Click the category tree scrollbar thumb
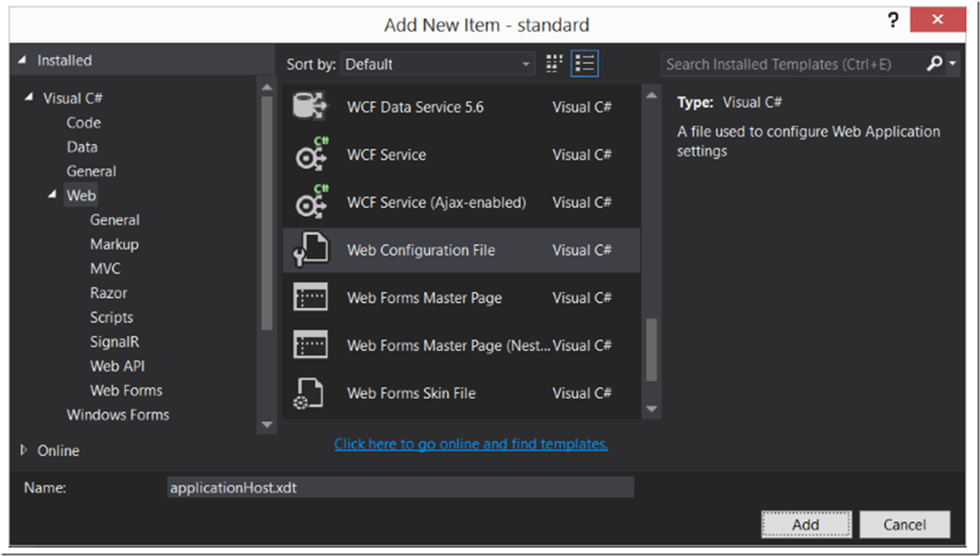Image resolution: width=980 pixels, height=556 pixels. (x=267, y=213)
